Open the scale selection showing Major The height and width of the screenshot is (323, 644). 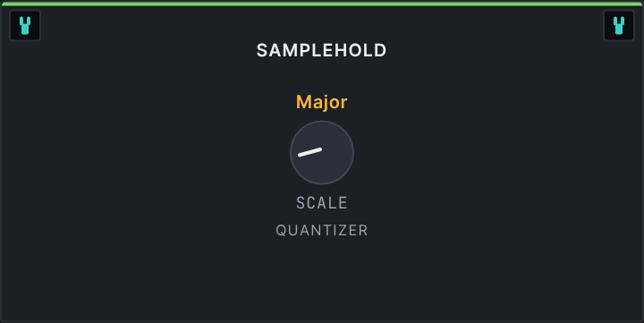[322, 102]
